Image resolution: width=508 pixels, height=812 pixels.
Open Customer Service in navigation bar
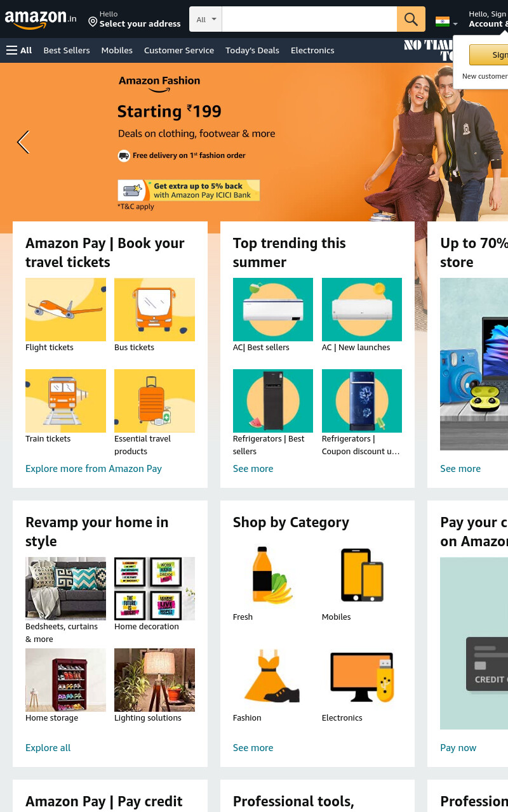tap(179, 50)
